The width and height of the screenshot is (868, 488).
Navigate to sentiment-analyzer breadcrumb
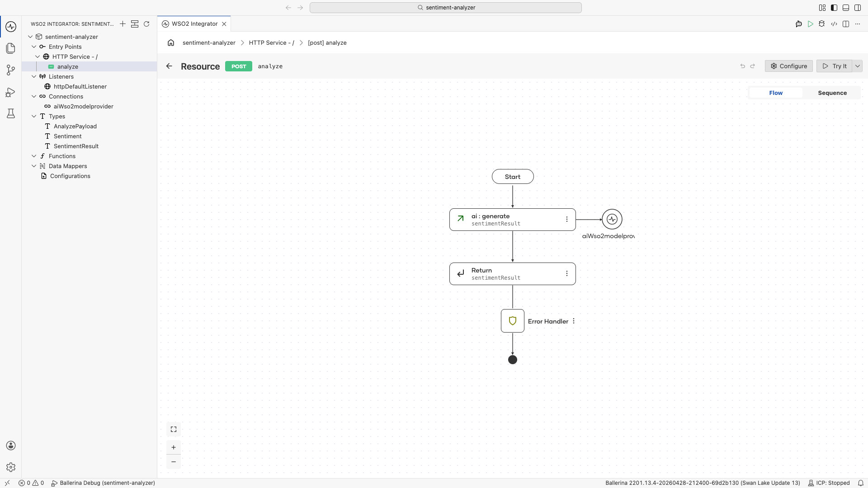coord(209,42)
